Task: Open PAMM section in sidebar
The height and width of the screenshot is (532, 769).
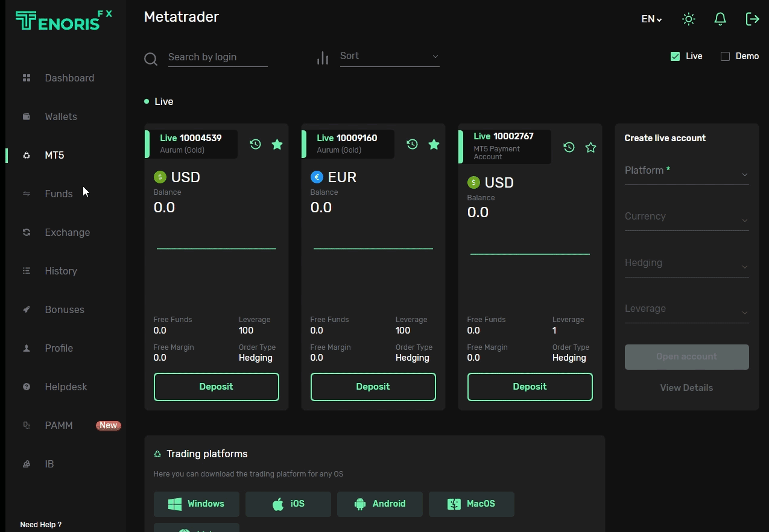Action: click(x=59, y=425)
